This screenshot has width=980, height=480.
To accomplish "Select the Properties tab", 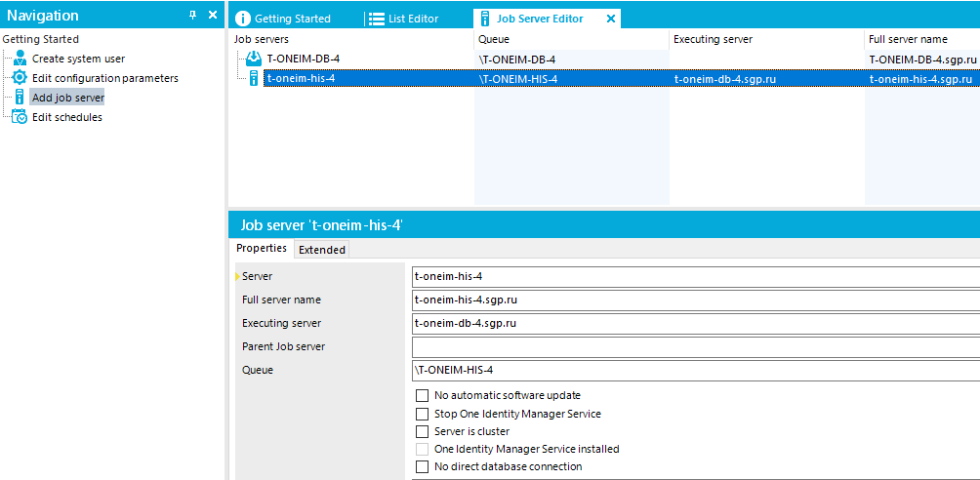I will (262, 248).
